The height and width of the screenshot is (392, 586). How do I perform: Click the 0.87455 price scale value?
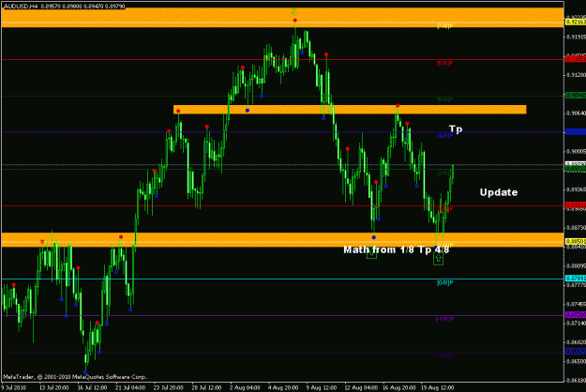click(576, 304)
